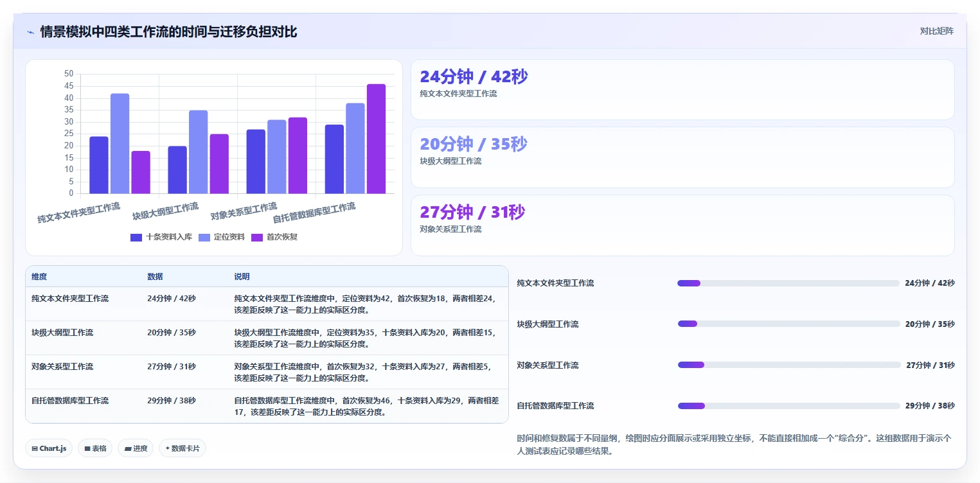980x483 pixels.
Task: Click the chart x-axis label 自托管数据库型工作流
Action: pyautogui.click(x=314, y=213)
